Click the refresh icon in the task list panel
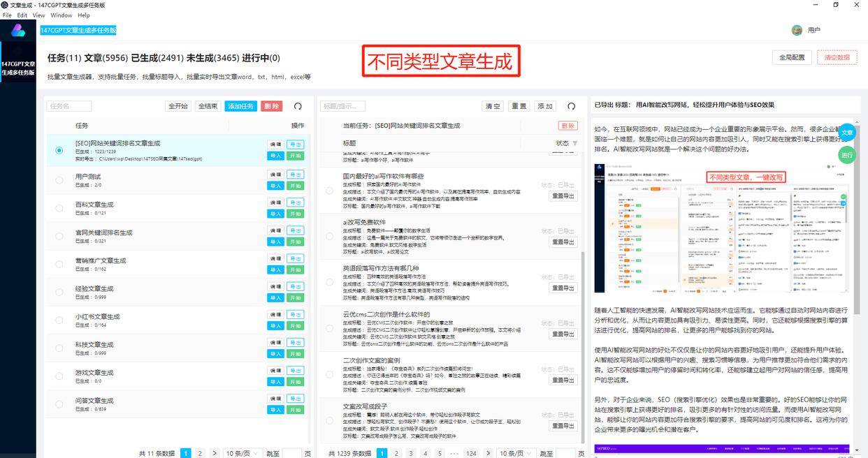Screen dimensions: 868x458 298,106
